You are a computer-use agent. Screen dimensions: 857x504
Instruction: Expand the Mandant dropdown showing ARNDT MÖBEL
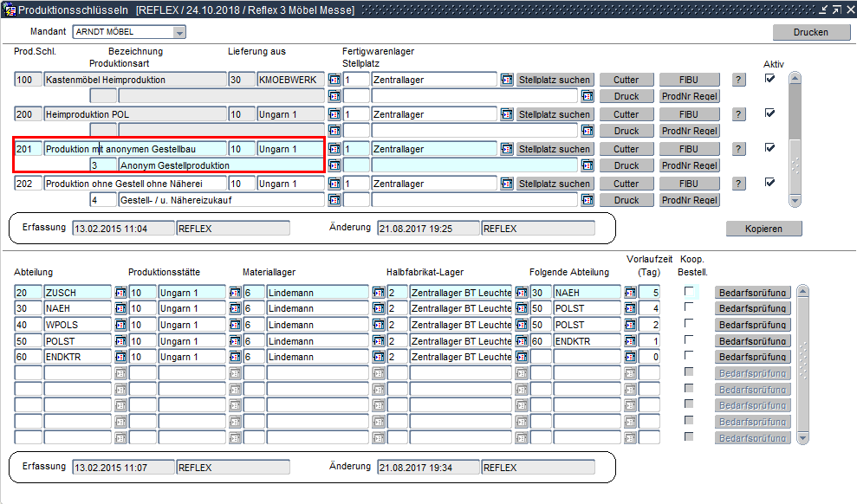pos(179,33)
